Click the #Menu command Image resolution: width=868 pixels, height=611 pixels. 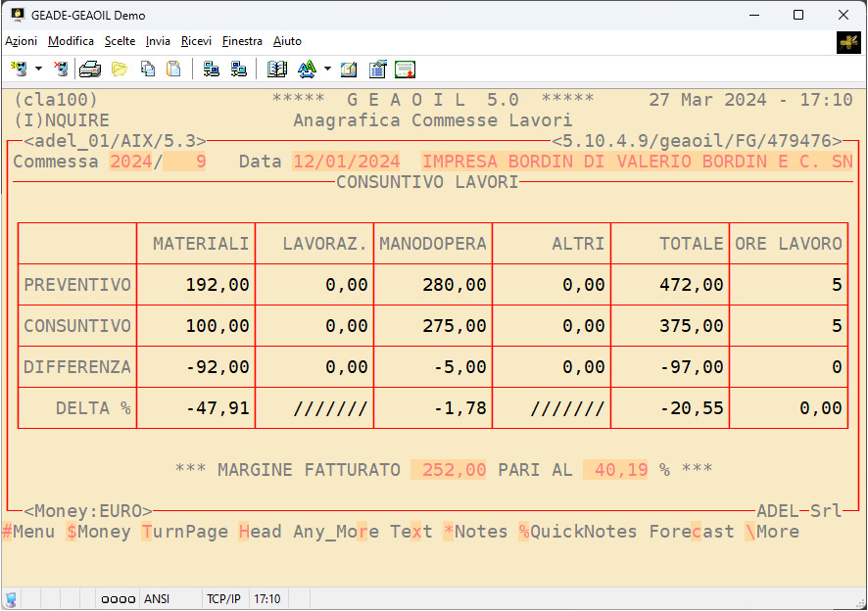[28, 532]
